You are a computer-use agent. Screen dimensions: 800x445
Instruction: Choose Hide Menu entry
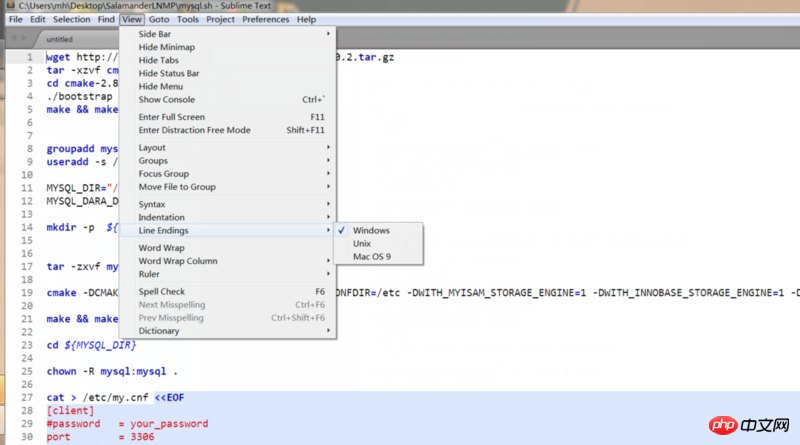pyautogui.click(x=228, y=87)
